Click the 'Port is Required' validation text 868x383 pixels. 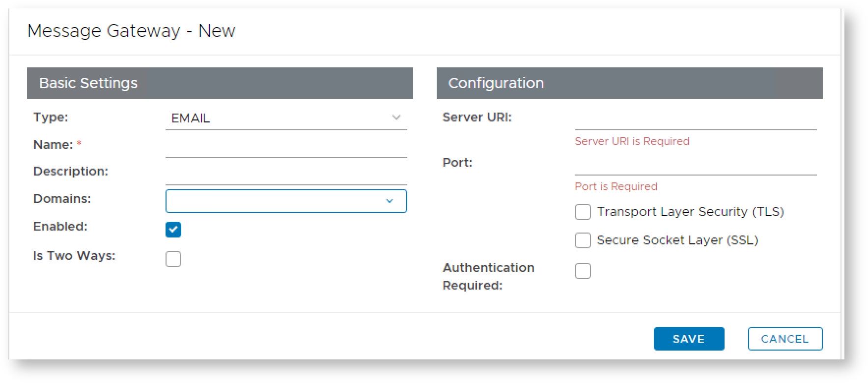click(616, 187)
